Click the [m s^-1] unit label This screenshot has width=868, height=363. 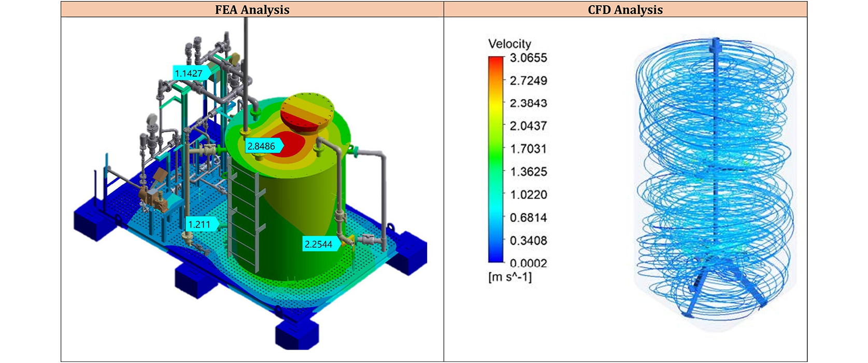pyautogui.click(x=510, y=277)
